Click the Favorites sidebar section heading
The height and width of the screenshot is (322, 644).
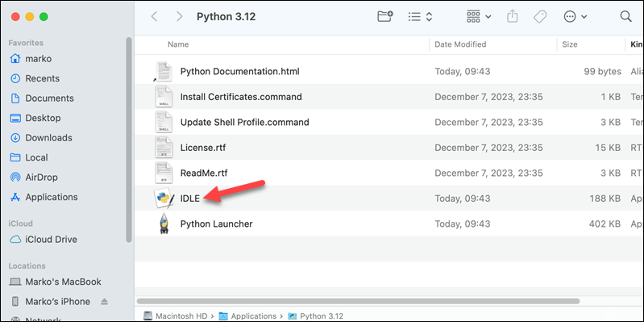click(x=26, y=43)
